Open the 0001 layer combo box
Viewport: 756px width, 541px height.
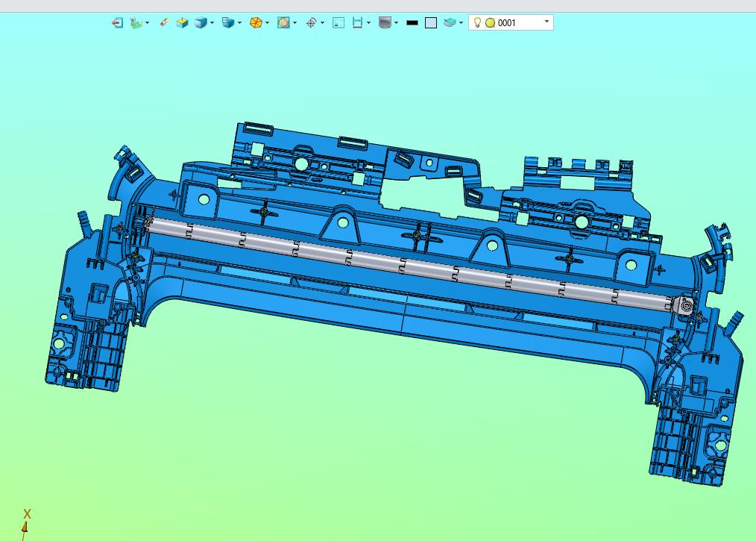point(511,22)
